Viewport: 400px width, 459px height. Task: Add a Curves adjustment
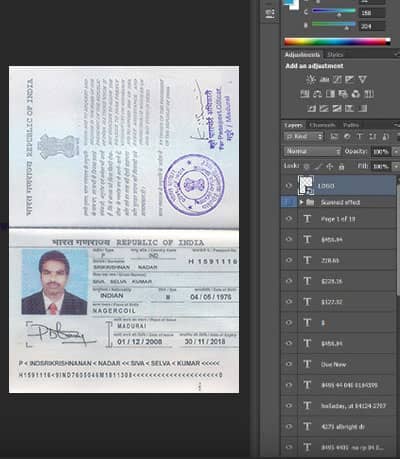(x=337, y=79)
